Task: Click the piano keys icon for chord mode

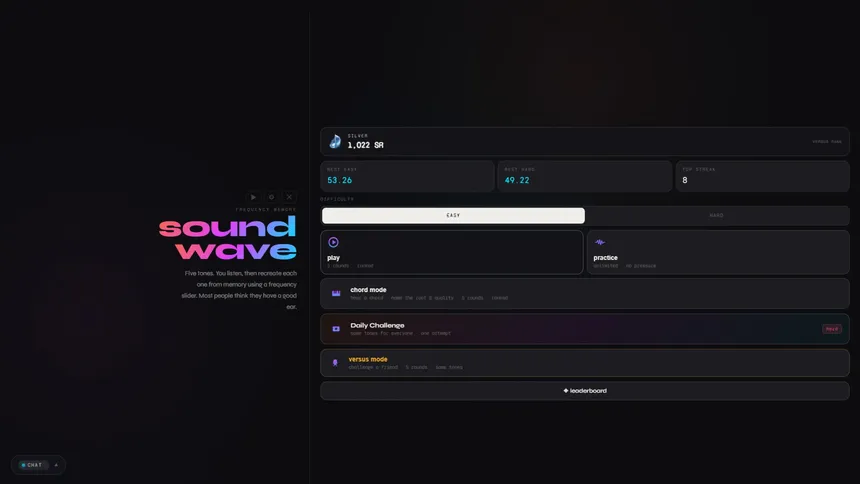Action: coord(336,293)
